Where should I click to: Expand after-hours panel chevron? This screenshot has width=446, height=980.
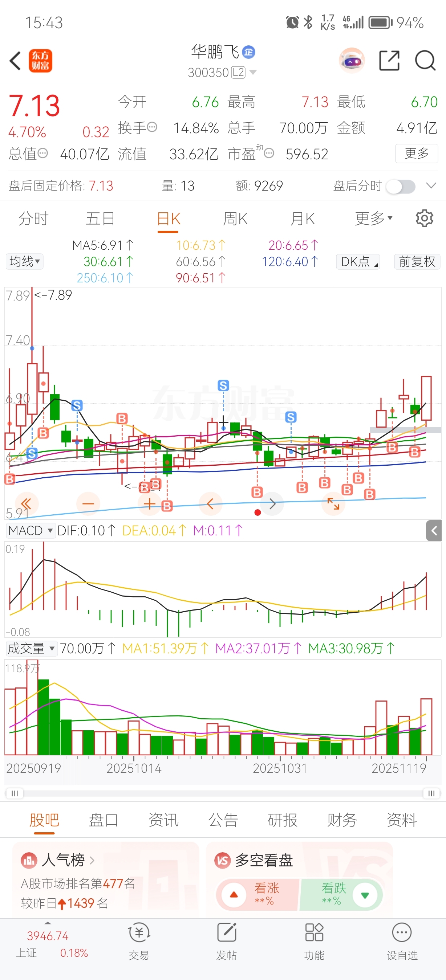[x=431, y=185]
